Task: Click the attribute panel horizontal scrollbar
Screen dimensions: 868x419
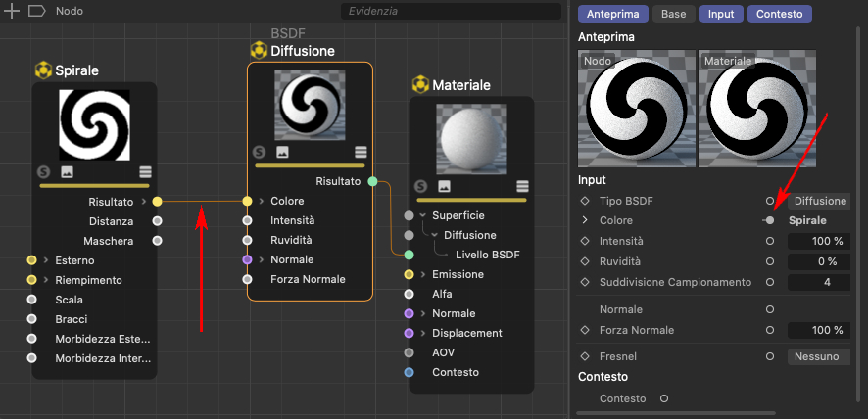Action: pos(675,413)
